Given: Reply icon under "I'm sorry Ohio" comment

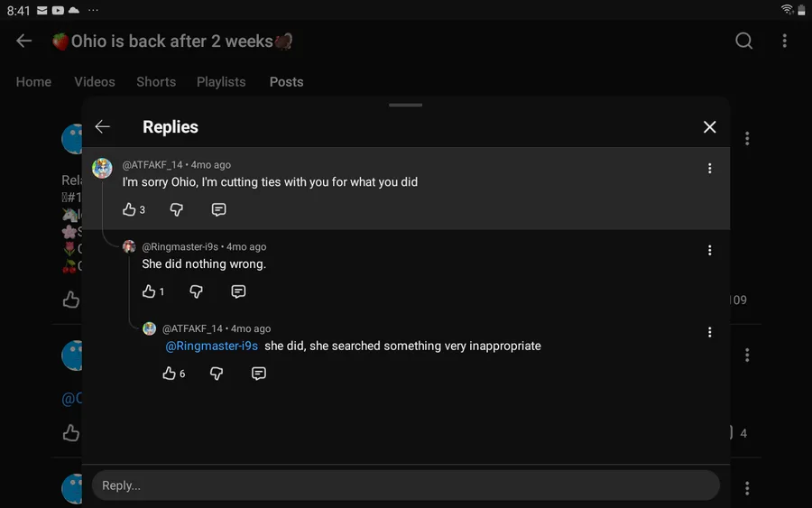Looking at the screenshot, I should tap(218, 209).
